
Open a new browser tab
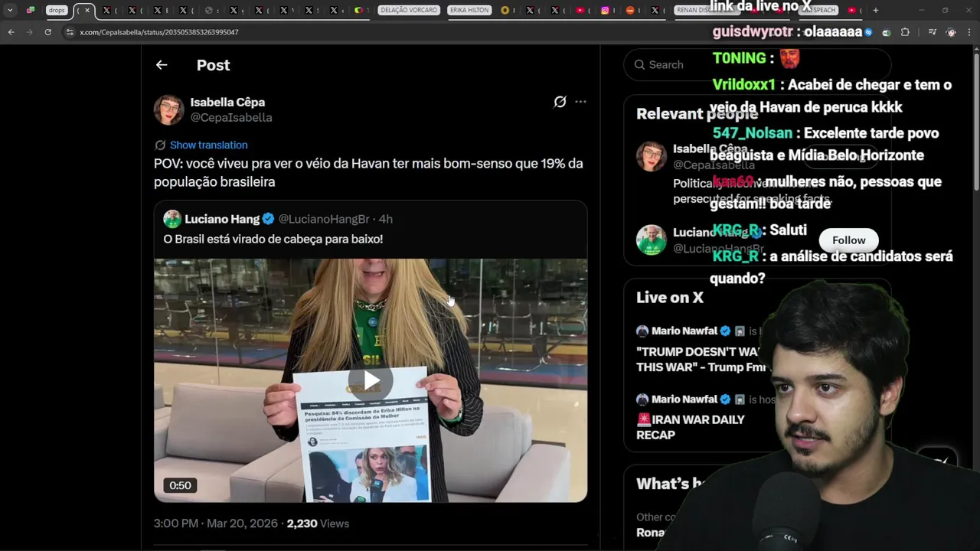[875, 11]
